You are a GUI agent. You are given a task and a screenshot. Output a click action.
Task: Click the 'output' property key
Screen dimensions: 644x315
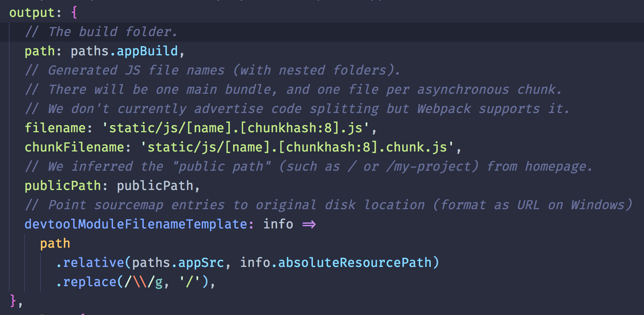pos(32,13)
